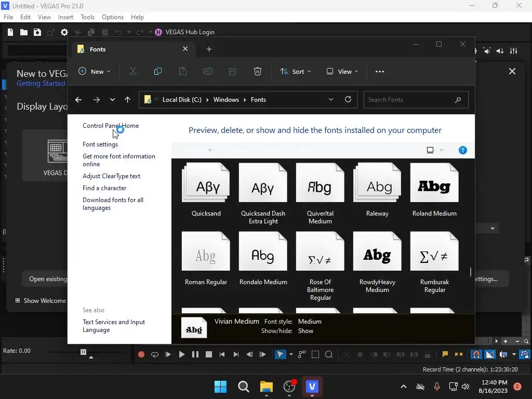Click the See more ellipsis in Explorer

pyautogui.click(x=380, y=72)
